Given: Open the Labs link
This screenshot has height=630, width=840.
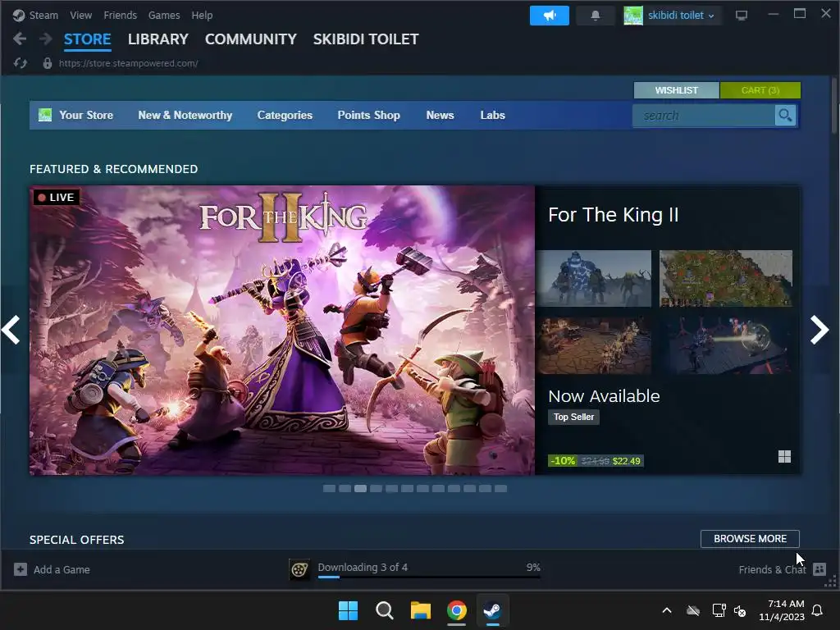Looking at the screenshot, I should 492,115.
